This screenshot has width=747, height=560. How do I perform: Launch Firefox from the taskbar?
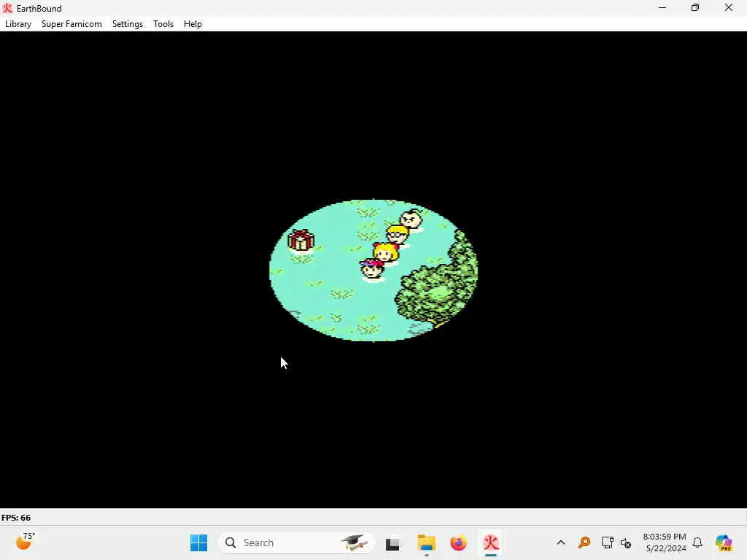[458, 542]
